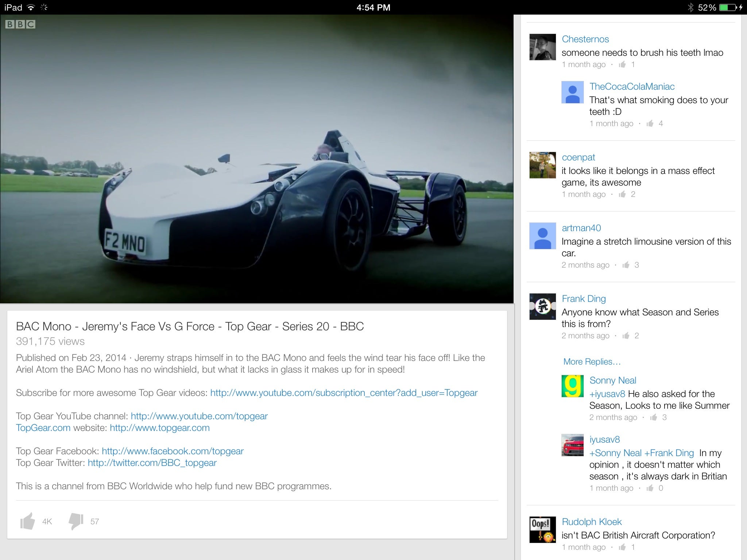
Task: Open TheCocaColaManiac's avatar
Action: coord(573,92)
